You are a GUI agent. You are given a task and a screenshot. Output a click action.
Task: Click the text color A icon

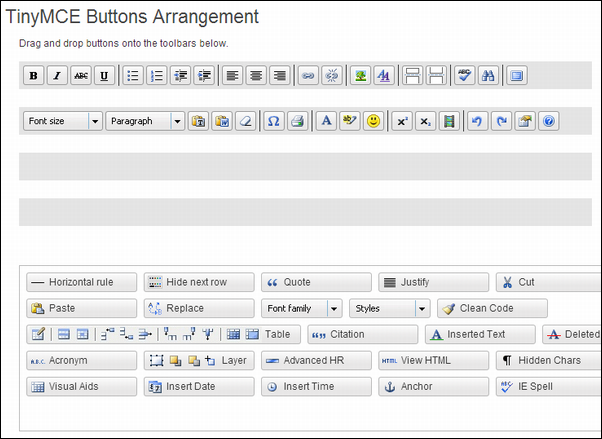326,121
